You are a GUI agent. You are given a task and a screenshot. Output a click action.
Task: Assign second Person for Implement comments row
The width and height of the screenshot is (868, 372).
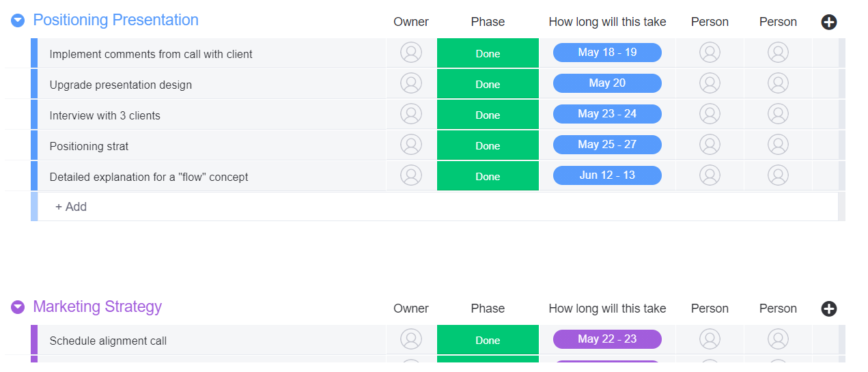(778, 53)
